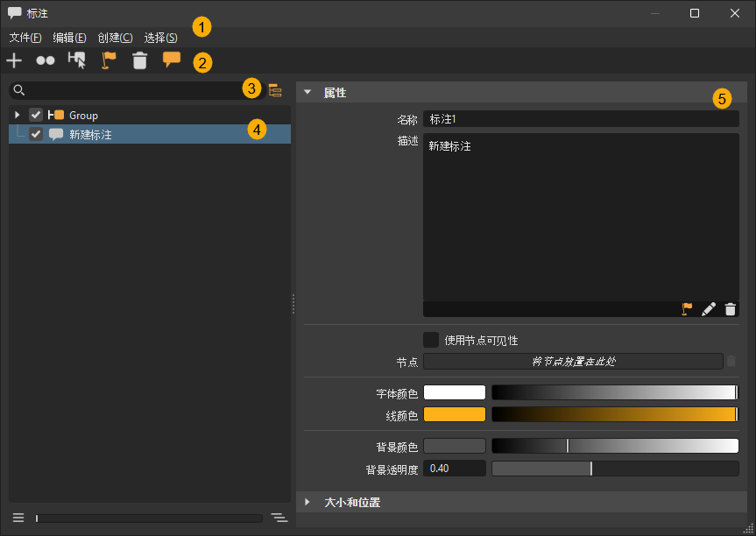Click the 标注 window title icon
Image resolution: width=756 pixels, height=536 pixels.
(15, 13)
